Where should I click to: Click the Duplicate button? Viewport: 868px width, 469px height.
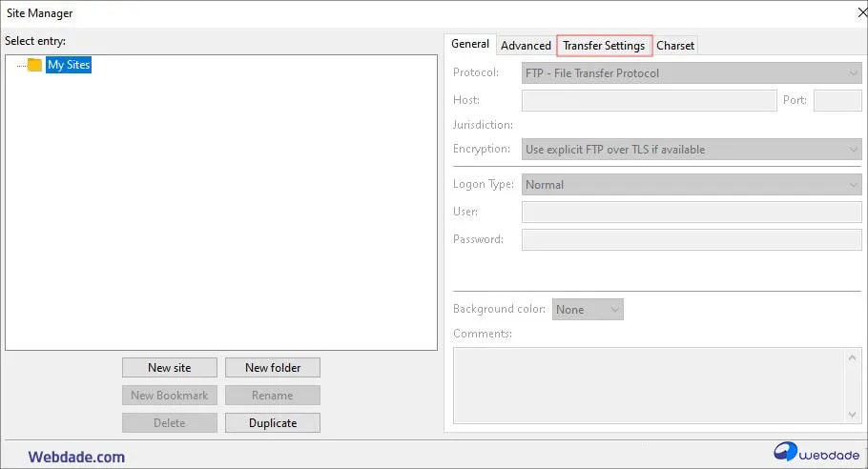click(273, 423)
